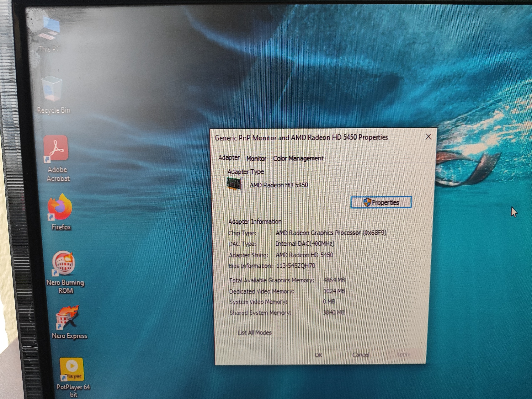Switch to the Adapter tab
This screenshot has height=399, width=532.
click(229, 158)
